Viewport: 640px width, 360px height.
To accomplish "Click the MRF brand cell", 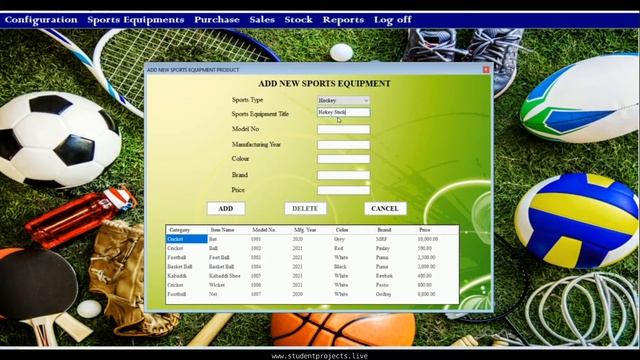I will (x=382, y=239).
